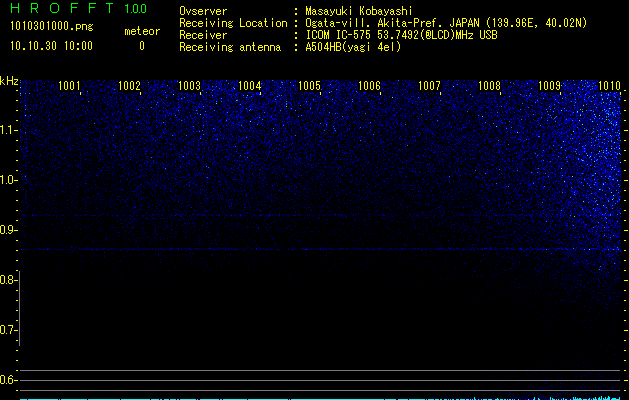The height and width of the screenshot is (400, 629).
Task: Click time marker 1009
Action: pos(549,85)
